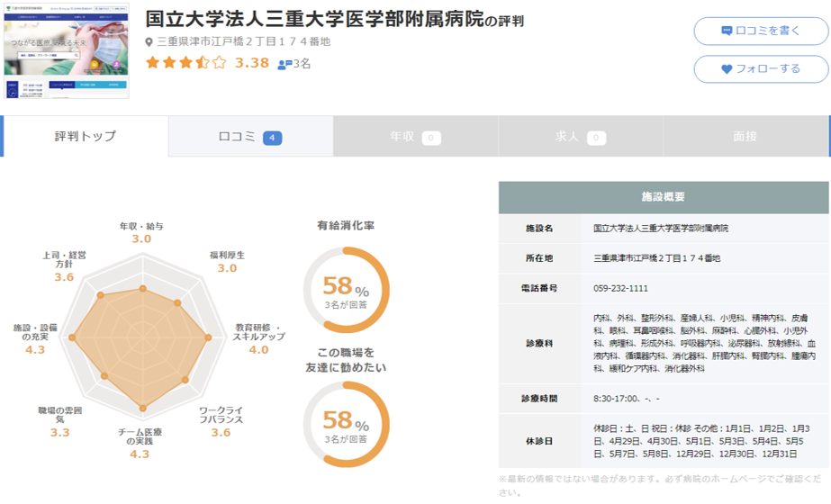831x504 pixels.
Task: Click the 診療科 department list
Action: pos(704,344)
